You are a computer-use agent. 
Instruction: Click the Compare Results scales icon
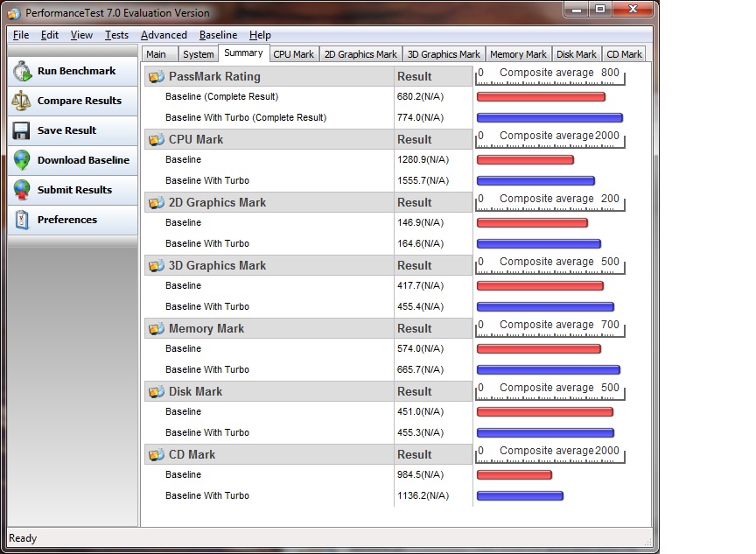click(x=22, y=102)
